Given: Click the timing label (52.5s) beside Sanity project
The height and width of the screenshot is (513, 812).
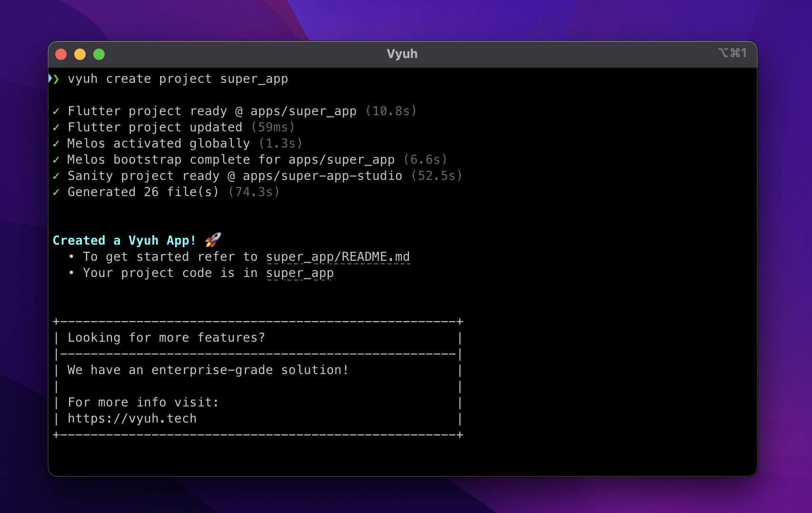Looking at the screenshot, I should [436, 176].
